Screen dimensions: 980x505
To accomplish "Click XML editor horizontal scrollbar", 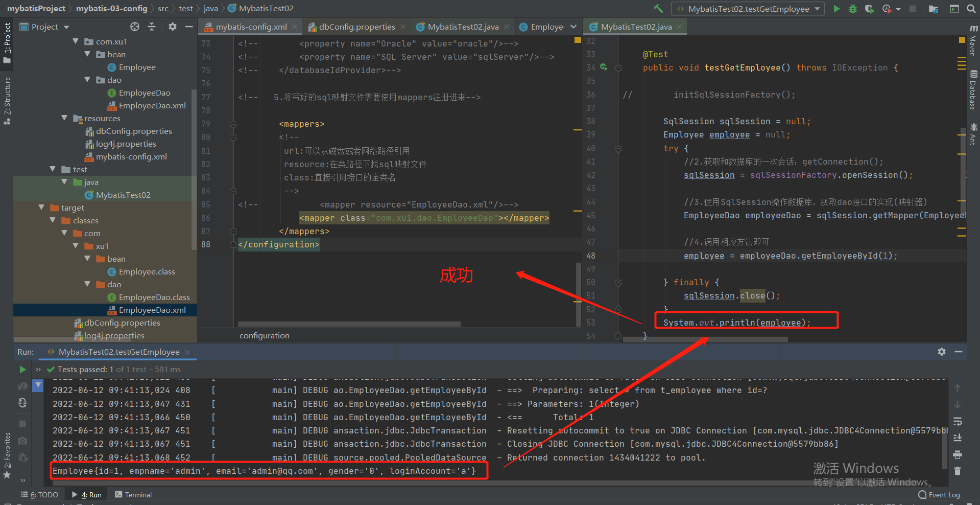I will tap(349, 324).
